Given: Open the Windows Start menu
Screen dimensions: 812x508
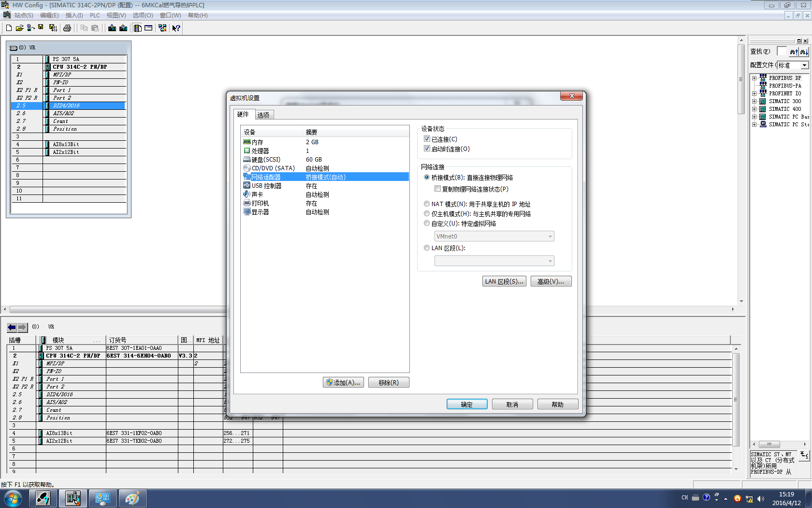Looking at the screenshot, I should tap(13, 498).
